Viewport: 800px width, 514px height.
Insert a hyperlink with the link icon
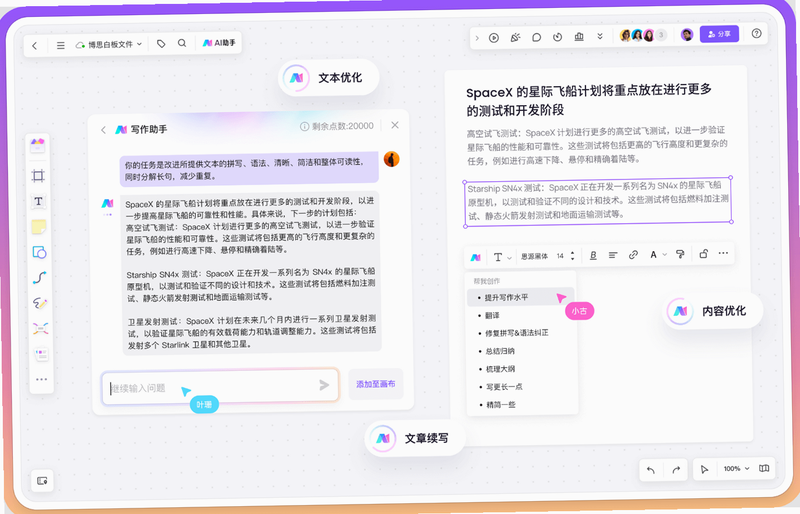point(633,254)
